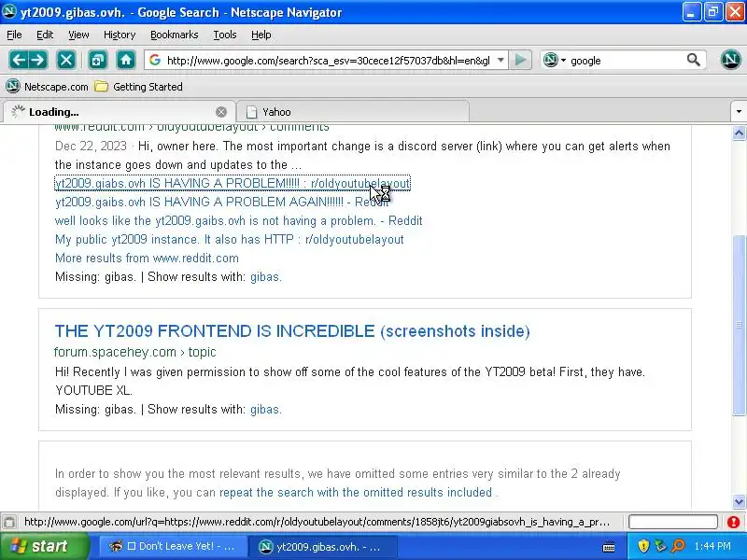
Task: Click 'gibas.' link under Reddit result
Action: pos(266,276)
